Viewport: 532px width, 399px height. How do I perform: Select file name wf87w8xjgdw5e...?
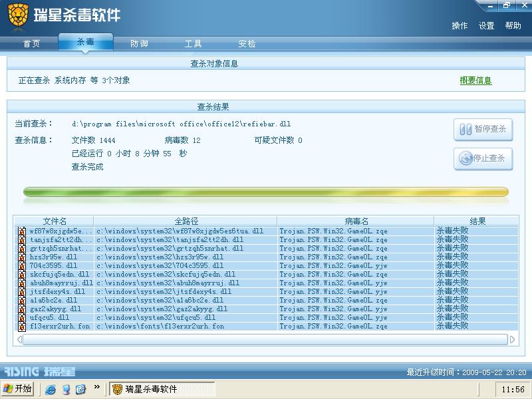coord(61,231)
